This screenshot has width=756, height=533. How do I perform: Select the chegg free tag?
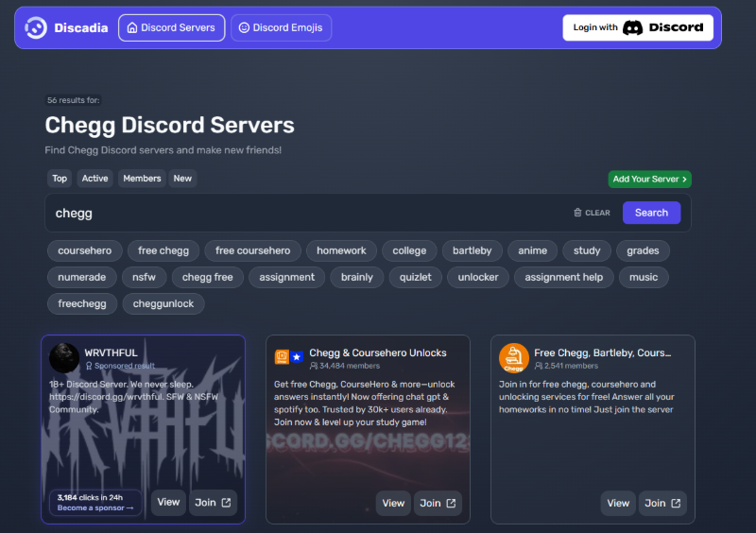(x=207, y=277)
